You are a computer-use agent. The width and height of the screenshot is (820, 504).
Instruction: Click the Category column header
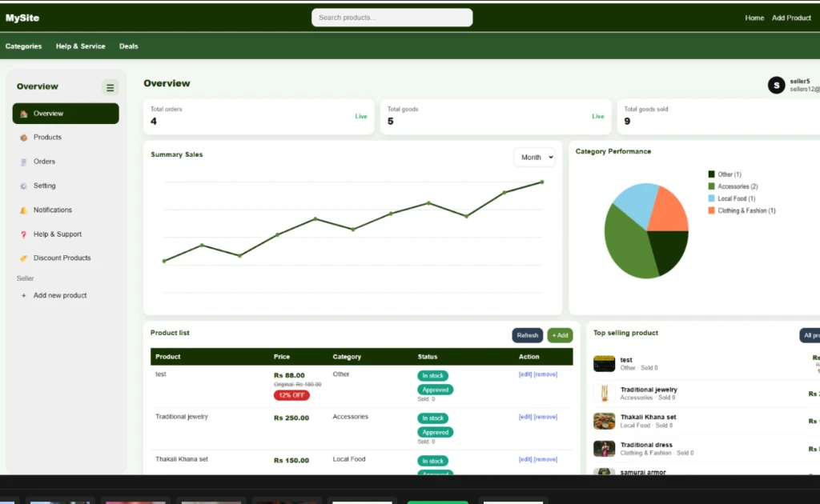(347, 357)
